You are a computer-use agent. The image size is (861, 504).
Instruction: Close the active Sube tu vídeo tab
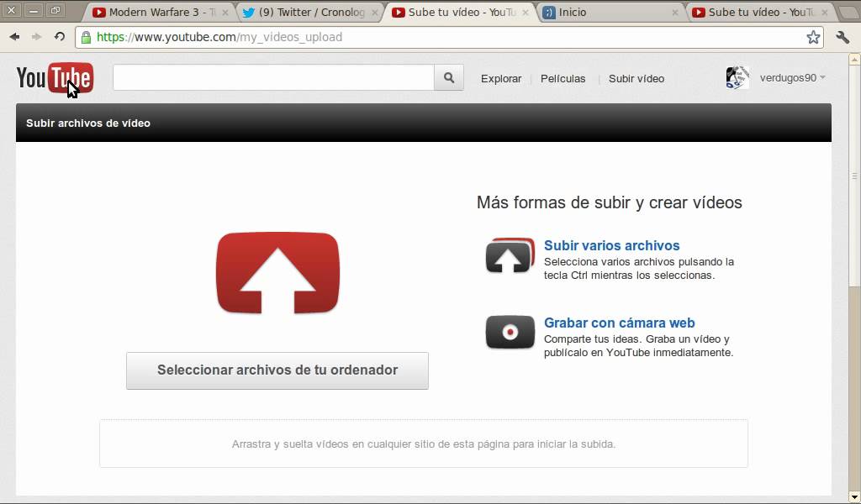click(526, 12)
